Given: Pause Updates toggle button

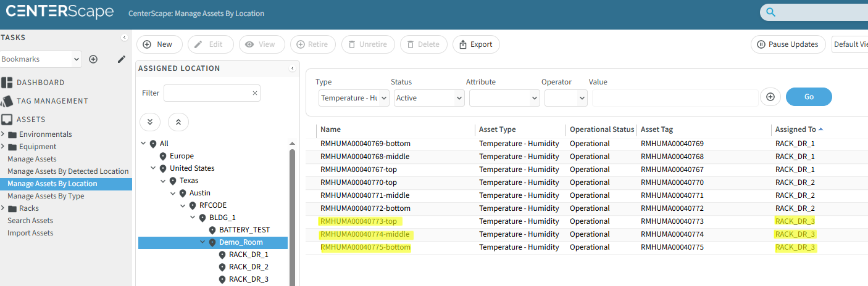Looking at the screenshot, I should [788, 44].
